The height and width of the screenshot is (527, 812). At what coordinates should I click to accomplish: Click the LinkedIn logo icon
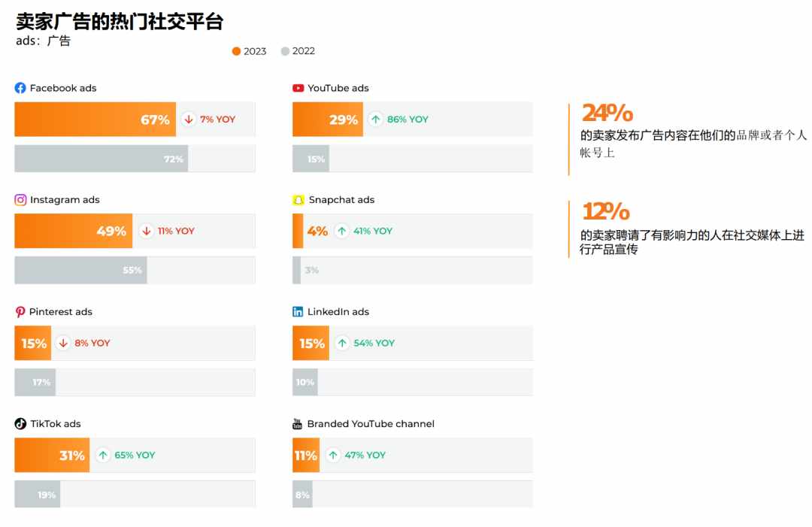[x=298, y=312]
